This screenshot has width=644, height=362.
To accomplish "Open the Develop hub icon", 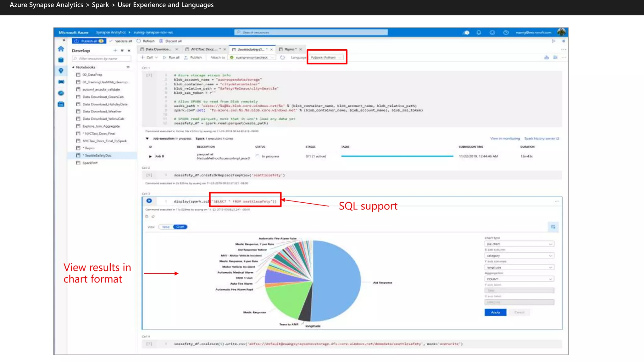I will pos(61,71).
